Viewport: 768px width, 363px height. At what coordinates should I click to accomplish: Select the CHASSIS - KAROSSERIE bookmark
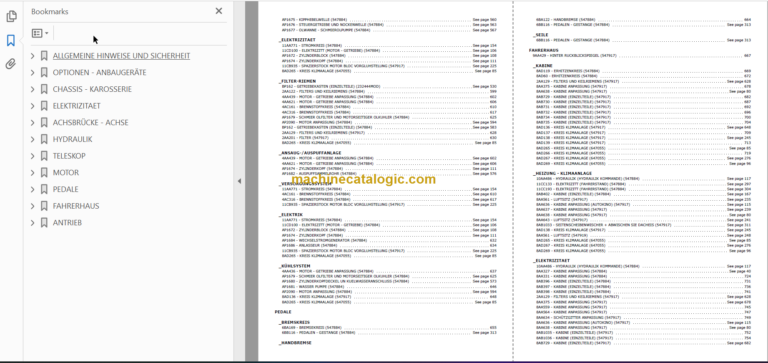(92, 89)
